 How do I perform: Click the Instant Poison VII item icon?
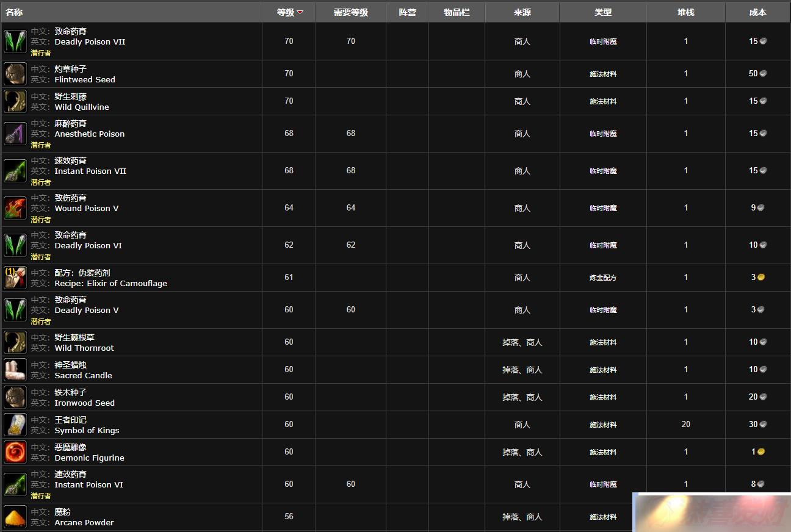15,171
